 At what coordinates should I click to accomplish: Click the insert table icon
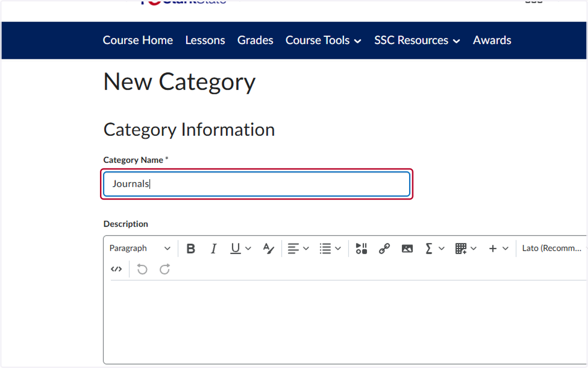pyautogui.click(x=461, y=249)
